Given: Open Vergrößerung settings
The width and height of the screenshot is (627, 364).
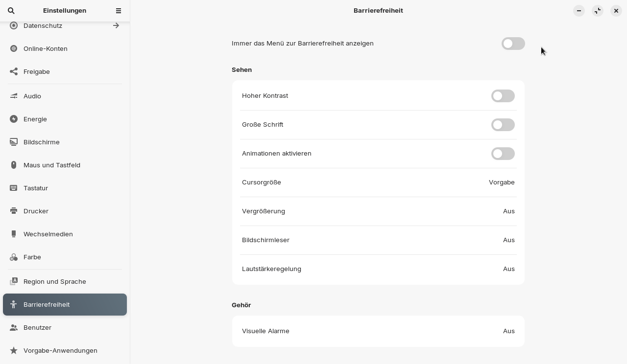Looking at the screenshot, I should (x=378, y=211).
